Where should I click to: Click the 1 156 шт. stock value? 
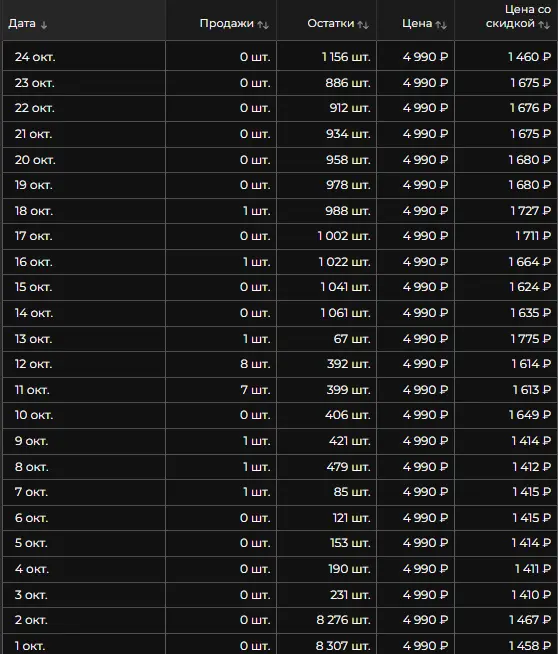pos(346,57)
